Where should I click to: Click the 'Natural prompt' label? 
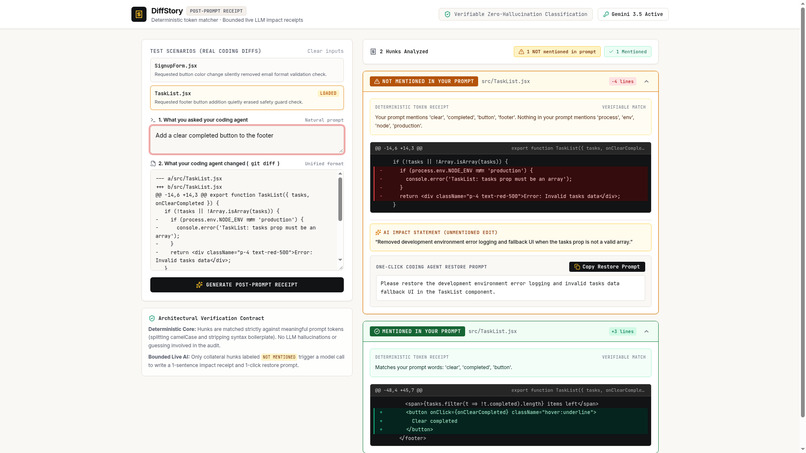pos(324,120)
